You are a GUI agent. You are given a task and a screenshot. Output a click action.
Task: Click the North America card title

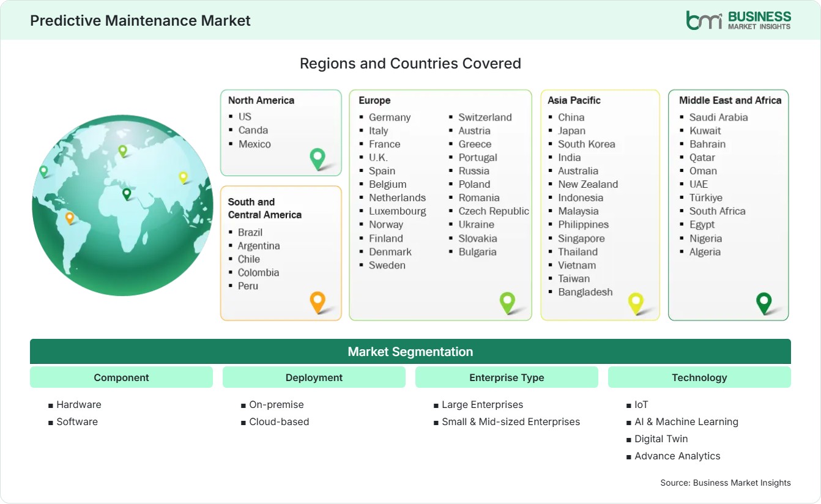tap(261, 100)
